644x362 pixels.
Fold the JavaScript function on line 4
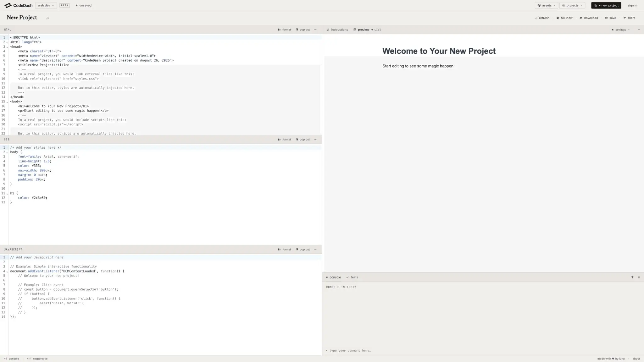tap(7, 271)
